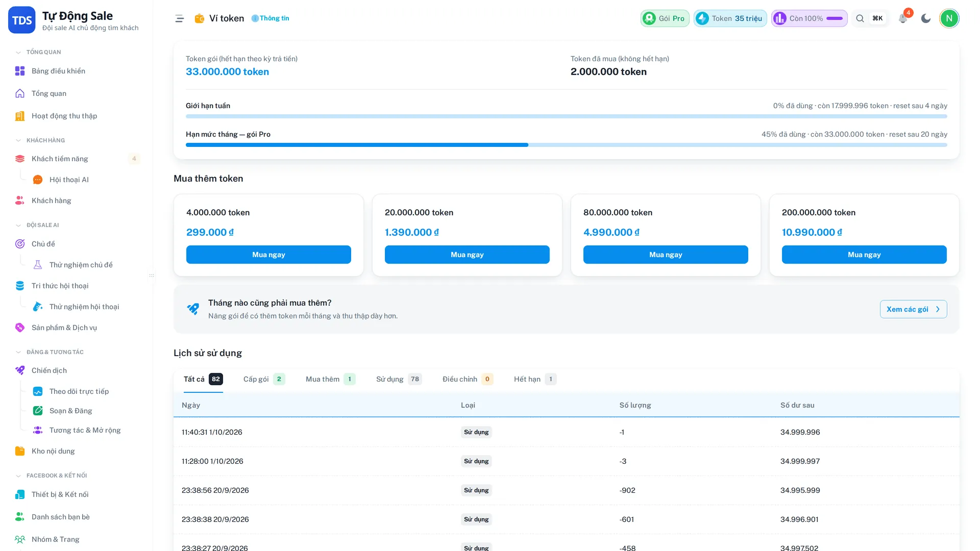980x551 pixels.
Task: Open user avatar N menu
Action: coord(949,18)
